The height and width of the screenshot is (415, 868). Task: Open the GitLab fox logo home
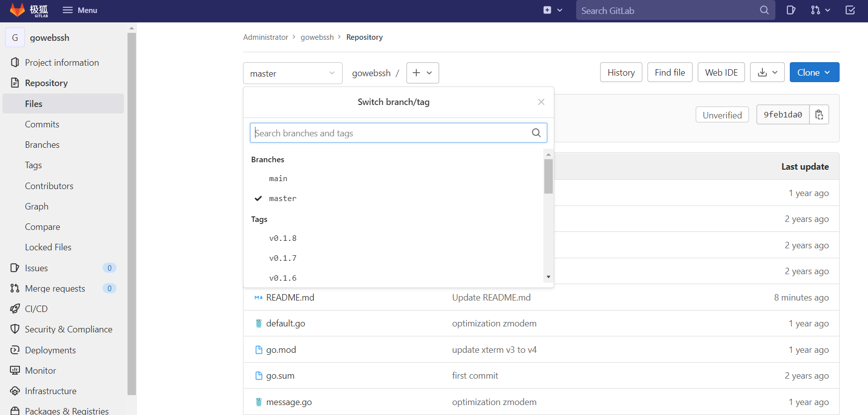click(x=29, y=10)
